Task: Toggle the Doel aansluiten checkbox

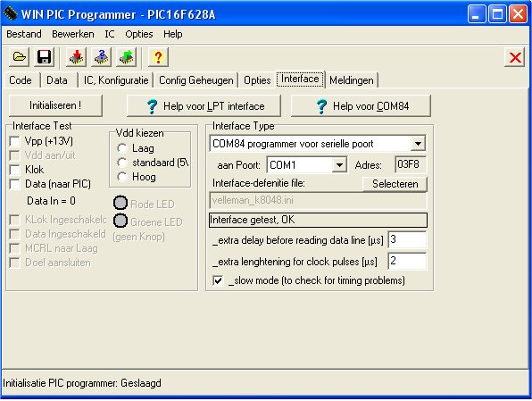Action: [x=14, y=263]
